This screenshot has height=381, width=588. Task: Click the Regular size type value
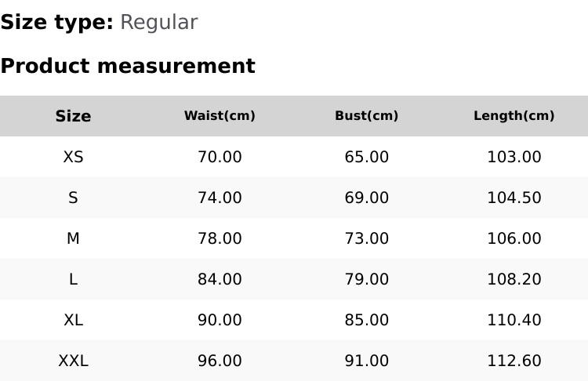158,22
